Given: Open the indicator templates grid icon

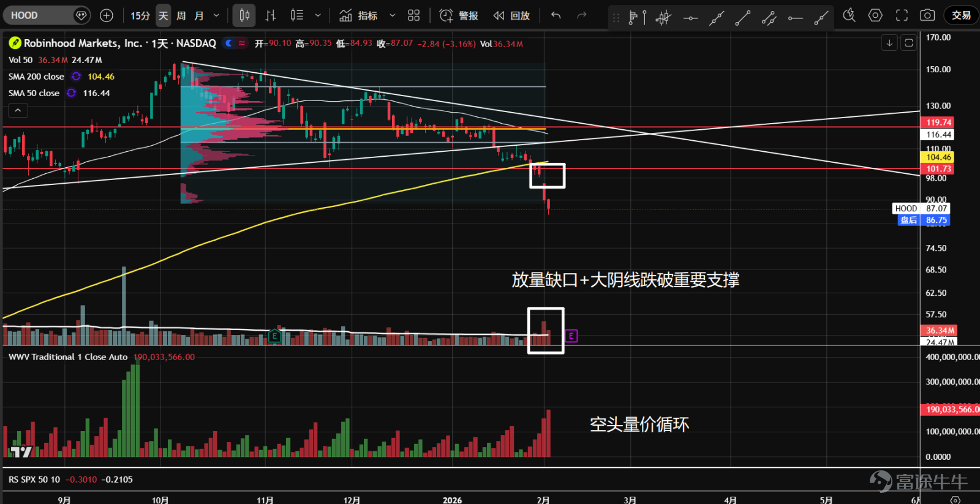Looking at the screenshot, I should tap(414, 15).
